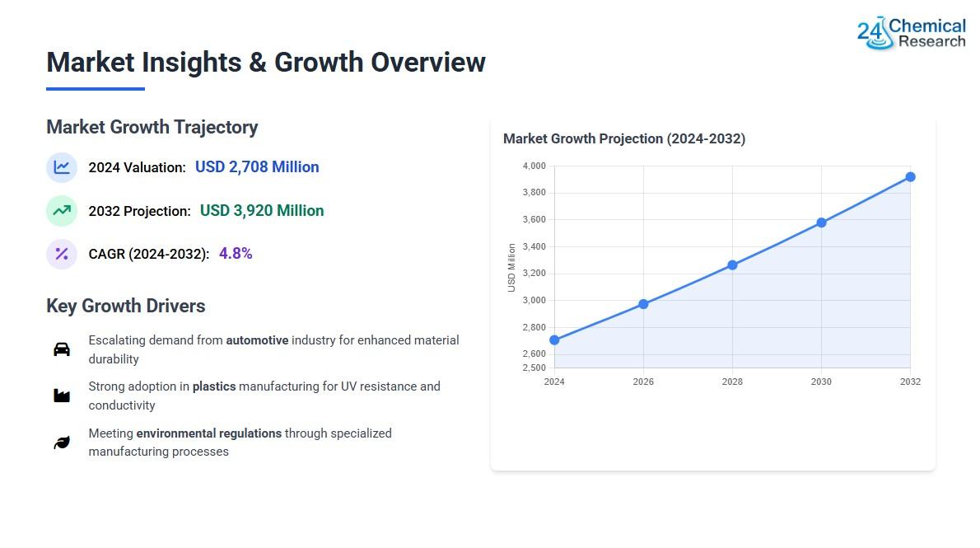Click the Key Growth Drivers heading

[x=126, y=306]
